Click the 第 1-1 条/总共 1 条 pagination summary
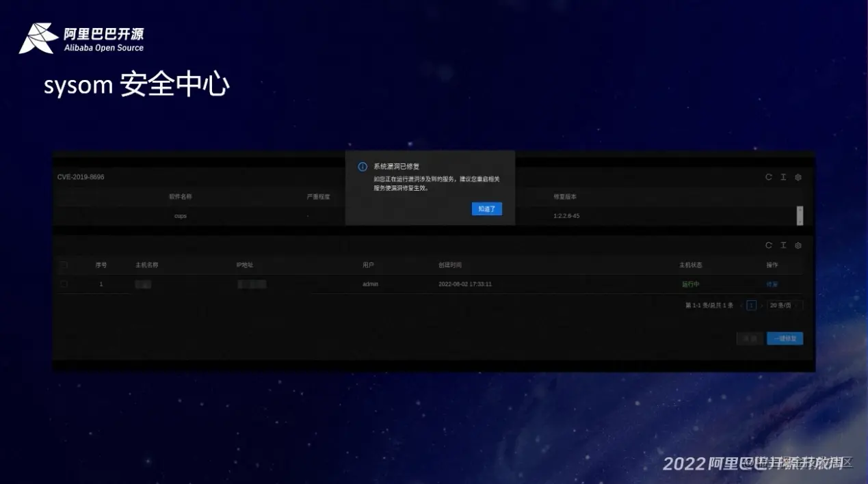 pyautogui.click(x=709, y=306)
